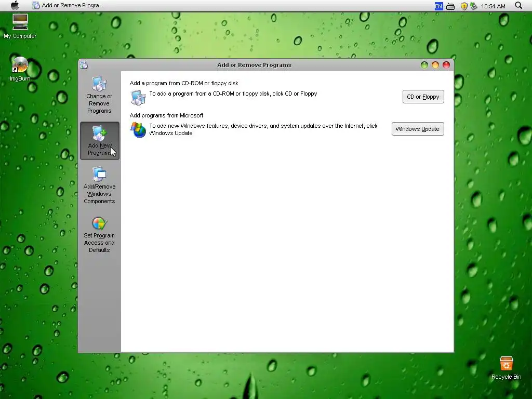Click the 10:54 AM clock
Image resolution: width=532 pixels, height=399 pixels.
click(493, 6)
